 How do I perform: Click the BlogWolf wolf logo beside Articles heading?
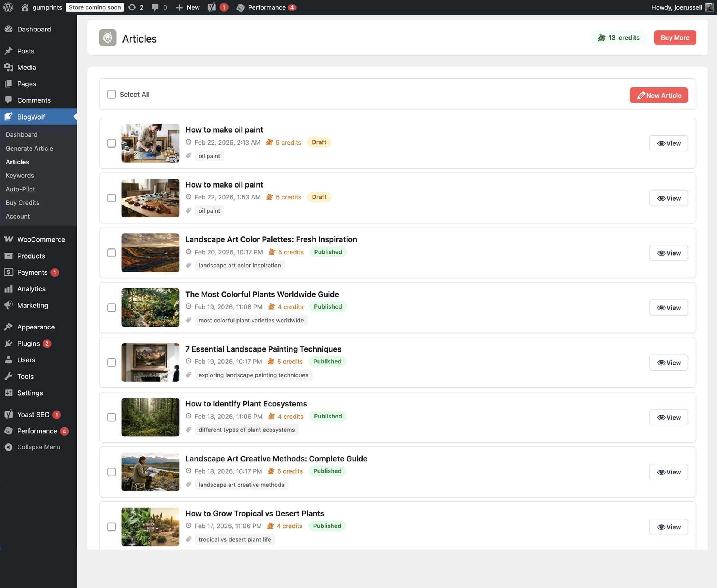pyautogui.click(x=108, y=38)
